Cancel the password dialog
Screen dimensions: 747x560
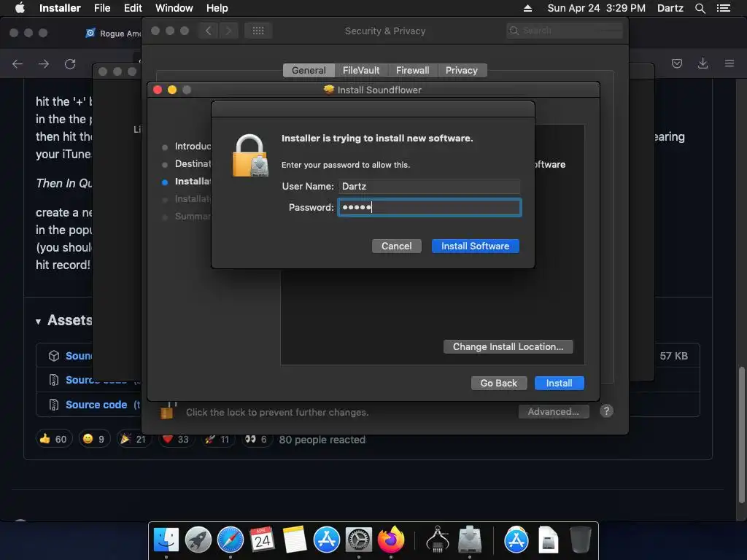point(396,246)
